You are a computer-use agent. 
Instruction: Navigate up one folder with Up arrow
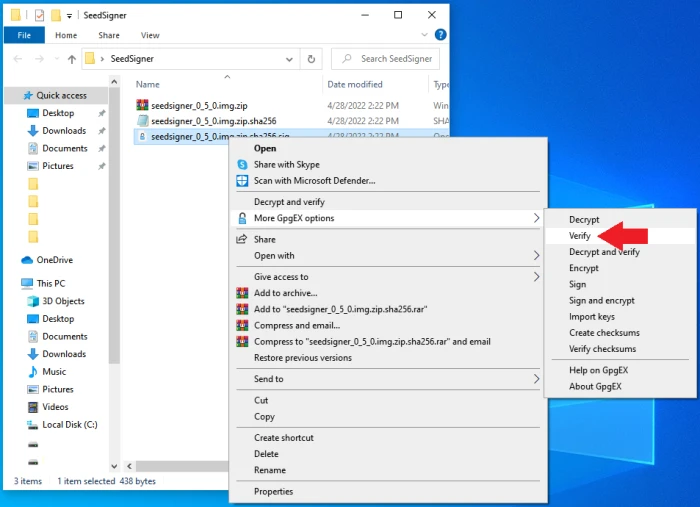[x=71, y=59]
